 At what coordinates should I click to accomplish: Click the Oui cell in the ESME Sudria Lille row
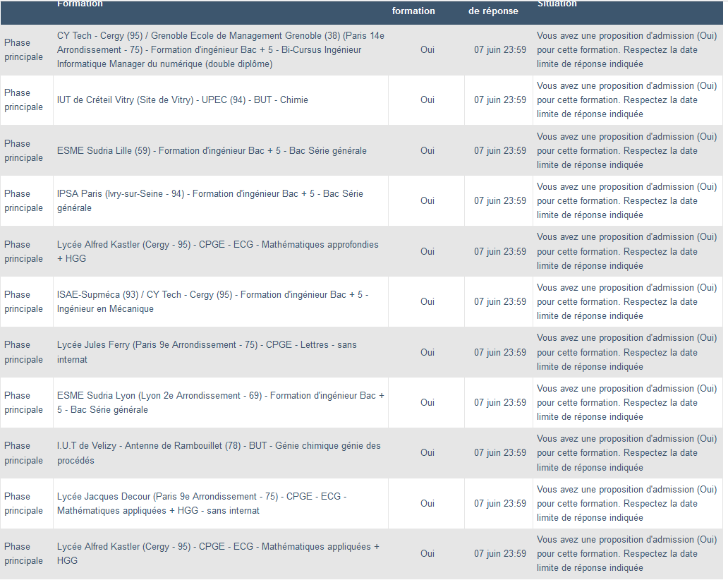427,150
